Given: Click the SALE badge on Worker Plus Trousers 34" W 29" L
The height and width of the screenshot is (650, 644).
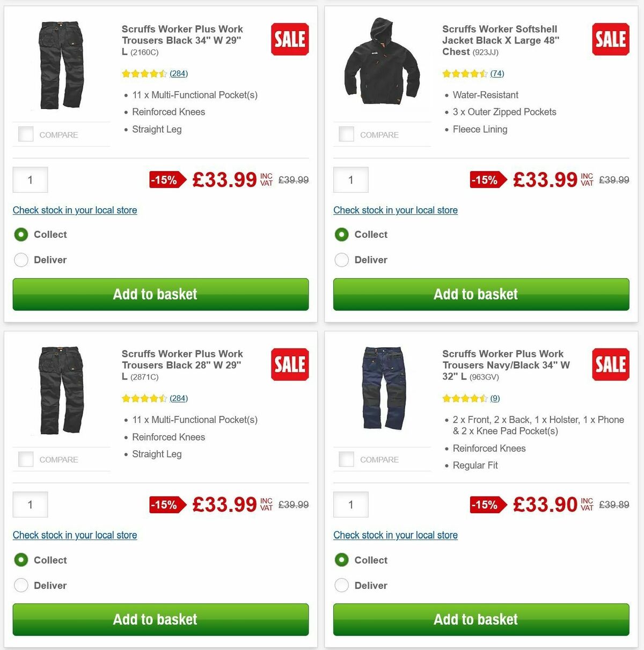Looking at the screenshot, I should [x=289, y=39].
